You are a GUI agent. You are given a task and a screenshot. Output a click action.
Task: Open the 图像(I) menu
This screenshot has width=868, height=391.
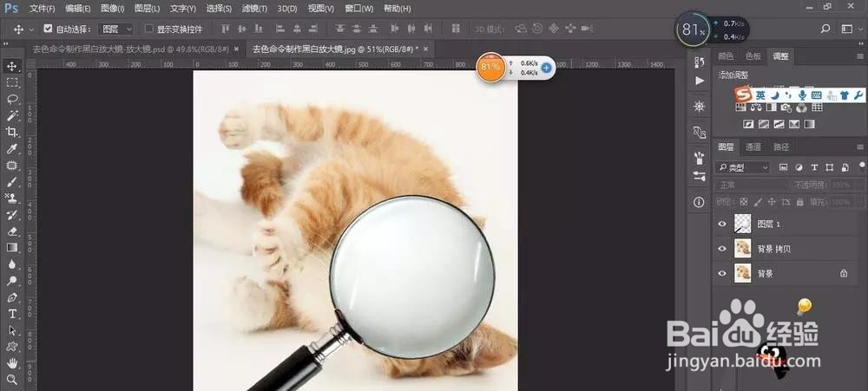112,9
